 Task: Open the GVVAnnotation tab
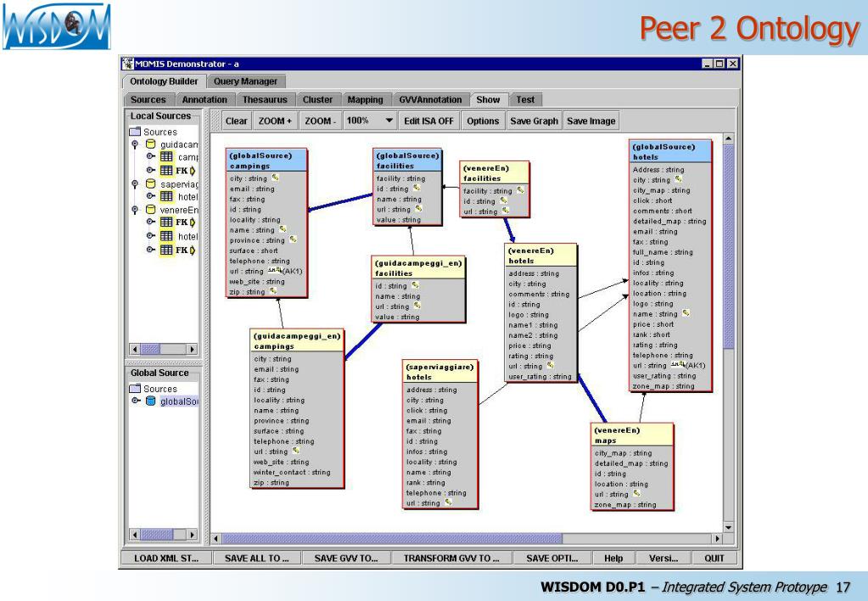tap(430, 99)
